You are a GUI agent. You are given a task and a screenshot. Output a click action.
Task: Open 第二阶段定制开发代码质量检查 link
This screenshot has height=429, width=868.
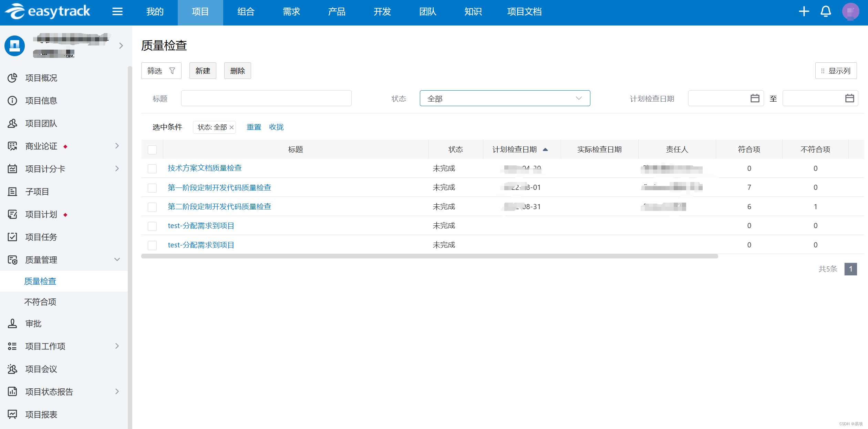pos(219,207)
